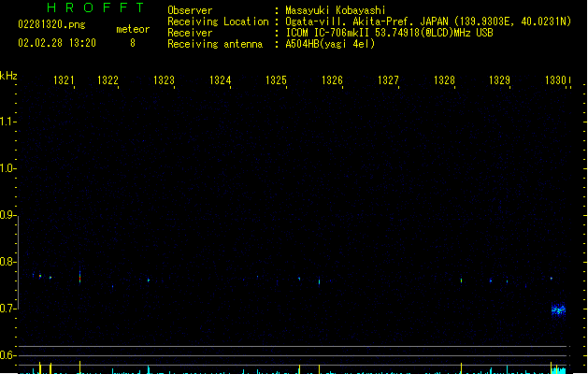The height and width of the screenshot is (374, 588).
Task: Click the meteor echo just after 1328
Action: pos(461,280)
